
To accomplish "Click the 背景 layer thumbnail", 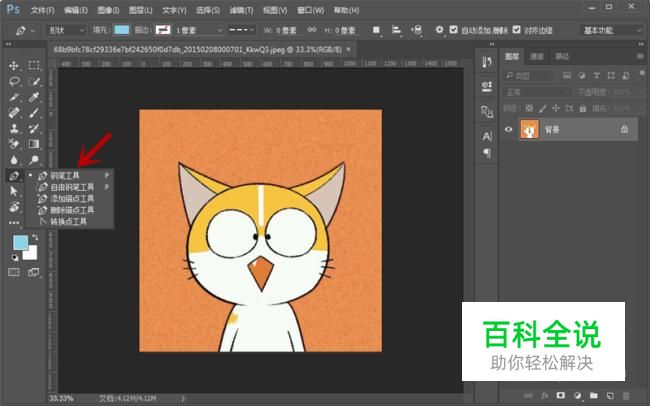I will (x=529, y=129).
